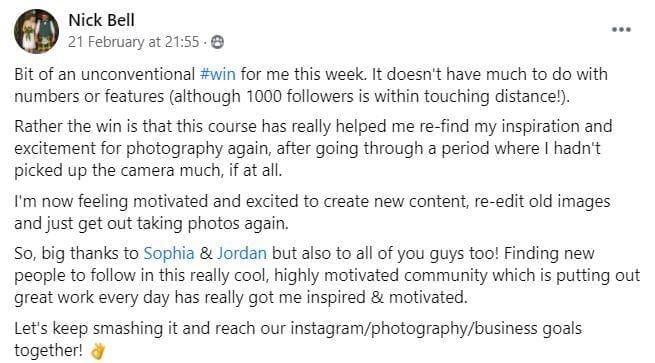Open the 21 February at 21:55 timestamp

point(134,42)
